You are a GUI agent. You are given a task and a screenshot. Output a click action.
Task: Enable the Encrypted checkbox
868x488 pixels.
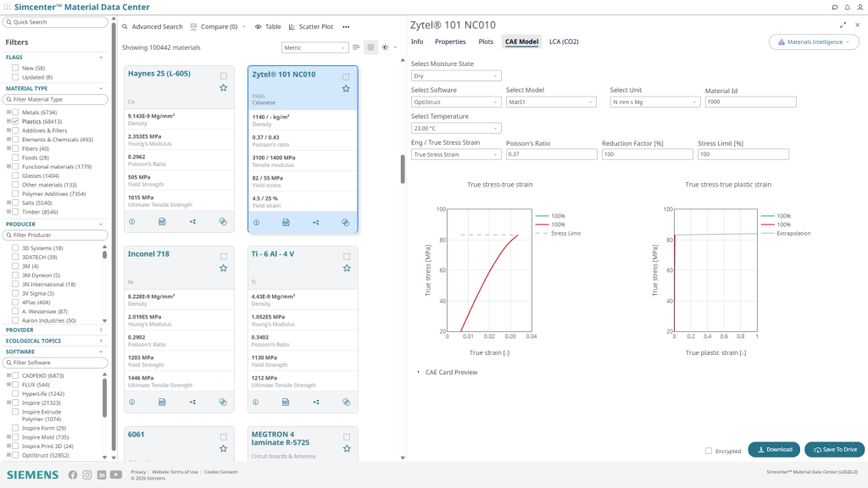(x=709, y=451)
